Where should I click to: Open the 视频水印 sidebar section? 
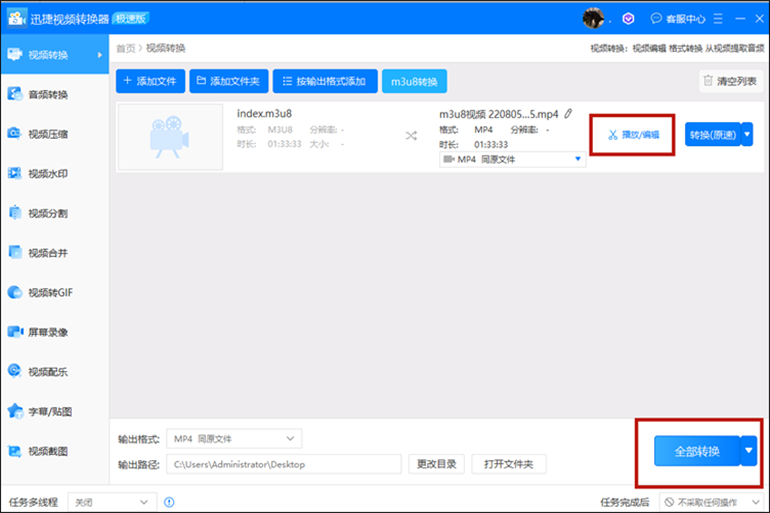pos(54,173)
